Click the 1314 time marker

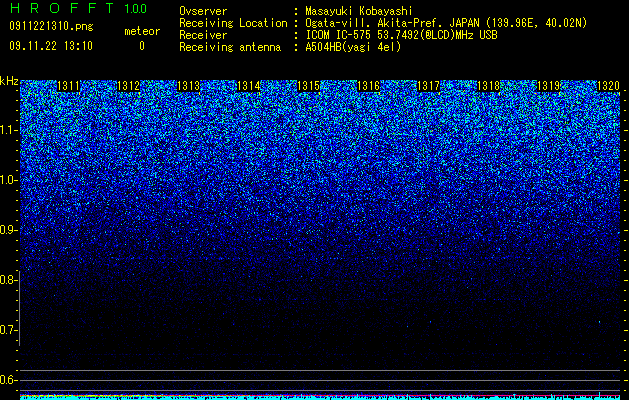click(x=249, y=86)
